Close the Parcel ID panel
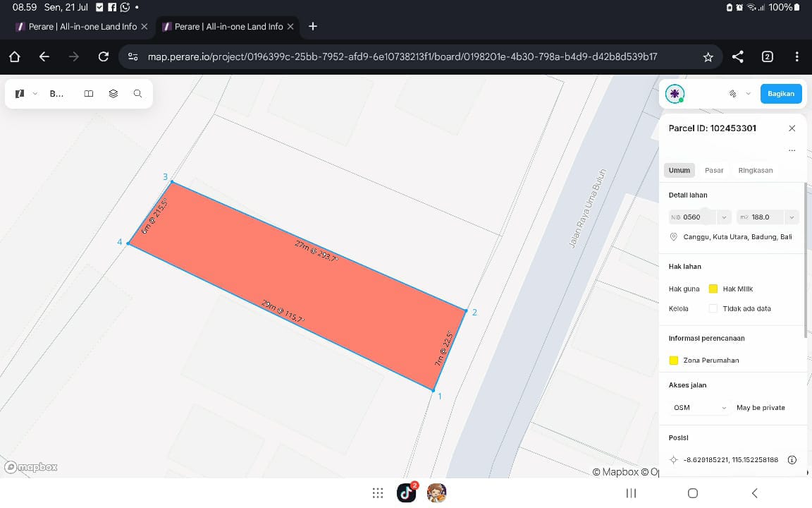812x508 pixels. [x=792, y=128]
